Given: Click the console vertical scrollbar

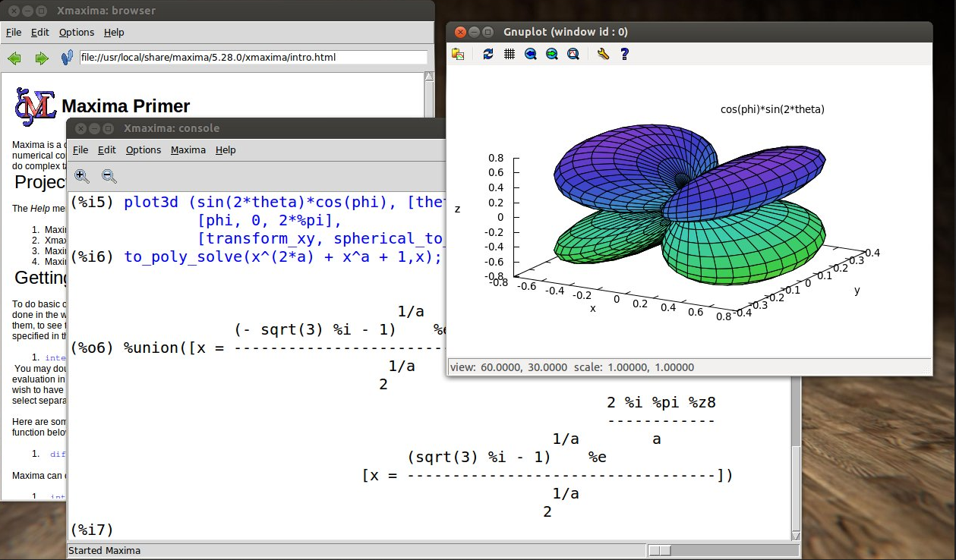Looking at the screenshot, I should (795, 458).
